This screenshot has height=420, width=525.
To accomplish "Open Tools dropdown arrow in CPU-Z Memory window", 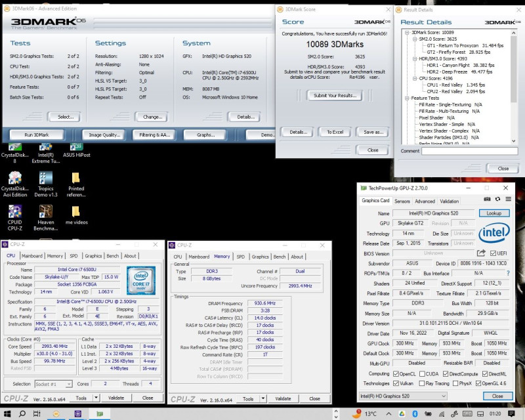I will point(263,398).
